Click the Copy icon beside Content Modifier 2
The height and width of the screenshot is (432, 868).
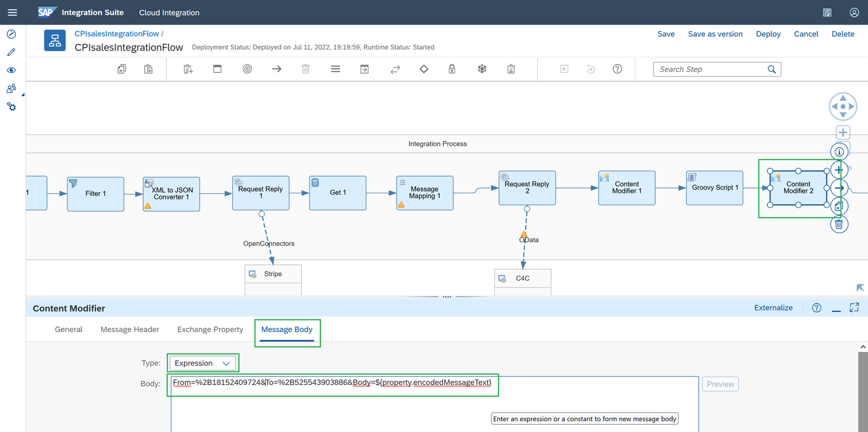[x=839, y=206]
